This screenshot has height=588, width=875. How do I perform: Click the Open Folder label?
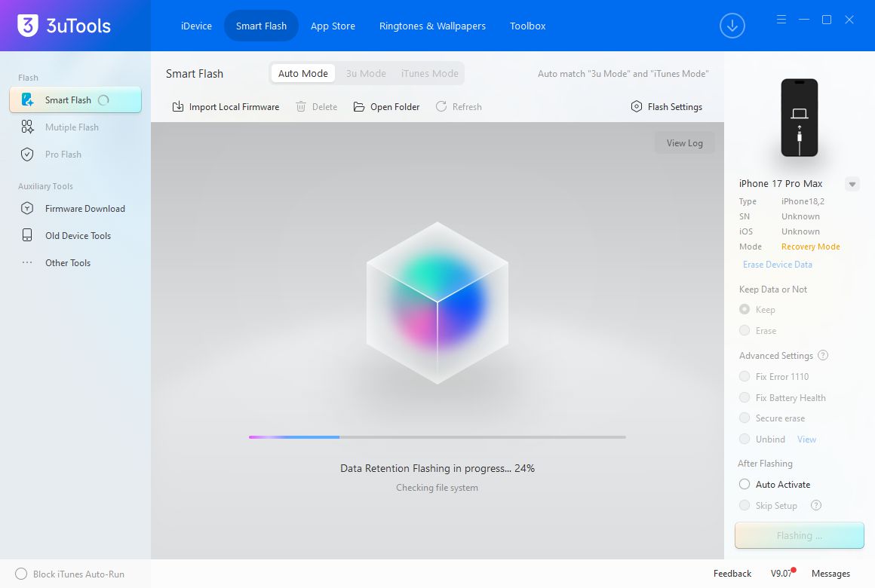(395, 106)
